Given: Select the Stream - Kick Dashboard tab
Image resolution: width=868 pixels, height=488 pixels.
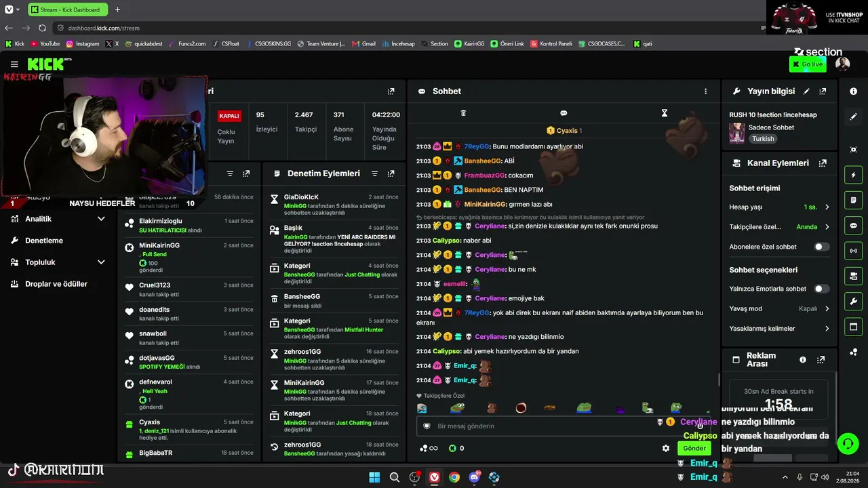Looking at the screenshot, I should [x=68, y=9].
